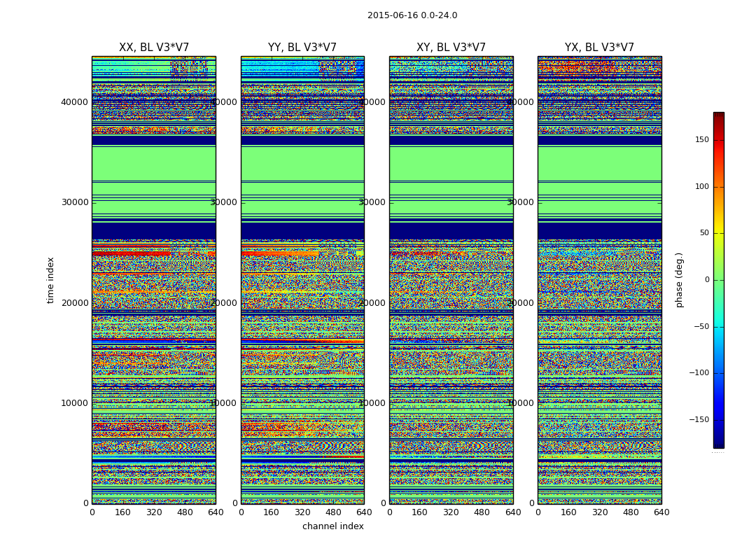Click the XY, BL V3*V7 subplot title
This screenshot has width=735, height=560.
pyautogui.click(x=451, y=48)
